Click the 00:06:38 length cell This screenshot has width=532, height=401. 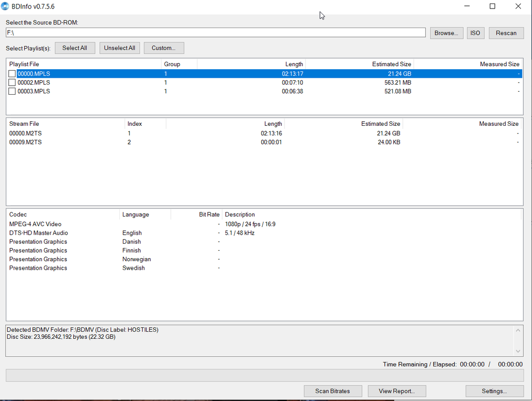[292, 91]
